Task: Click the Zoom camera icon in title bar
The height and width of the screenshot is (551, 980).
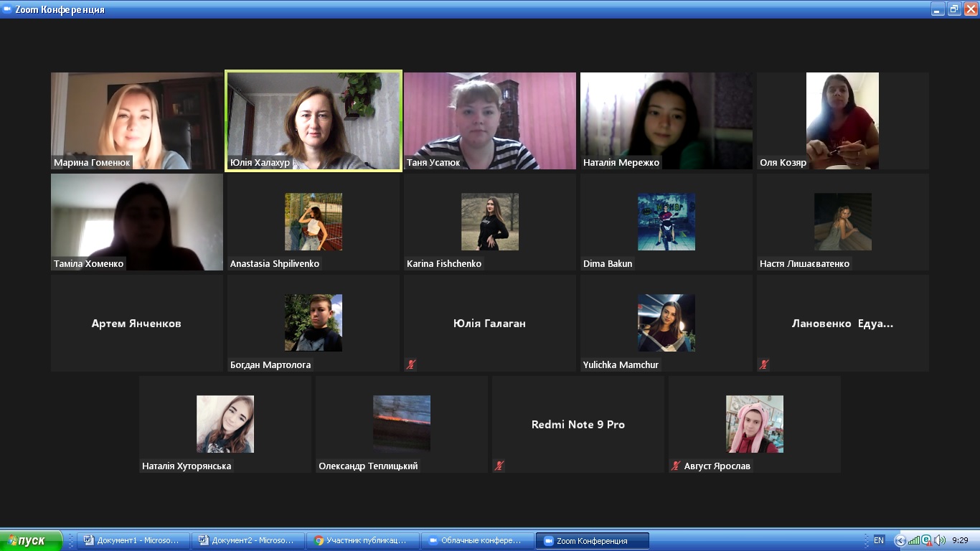Action: click(x=8, y=9)
